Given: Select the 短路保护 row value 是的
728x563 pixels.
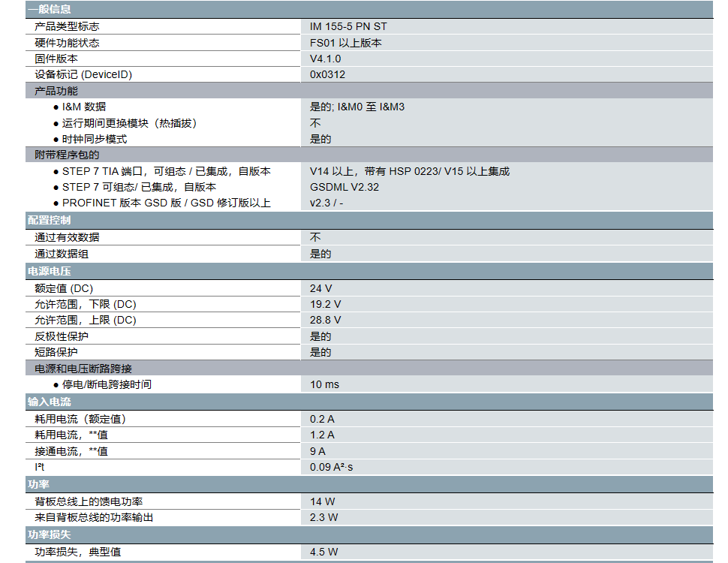Looking at the screenshot, I should click(x=318, y=351).
